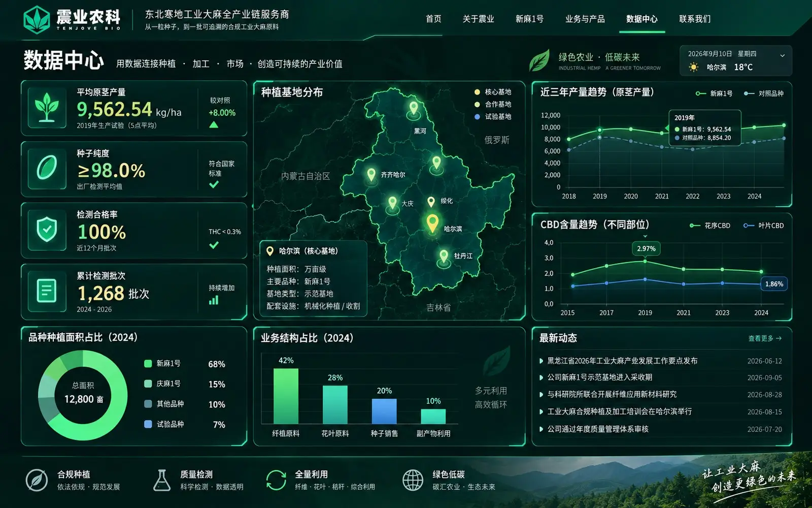The width and height of the screenshot is (812, 508).
Task: Click the 42% 纤维原料 bar
Action: click(x=286, y=396)
